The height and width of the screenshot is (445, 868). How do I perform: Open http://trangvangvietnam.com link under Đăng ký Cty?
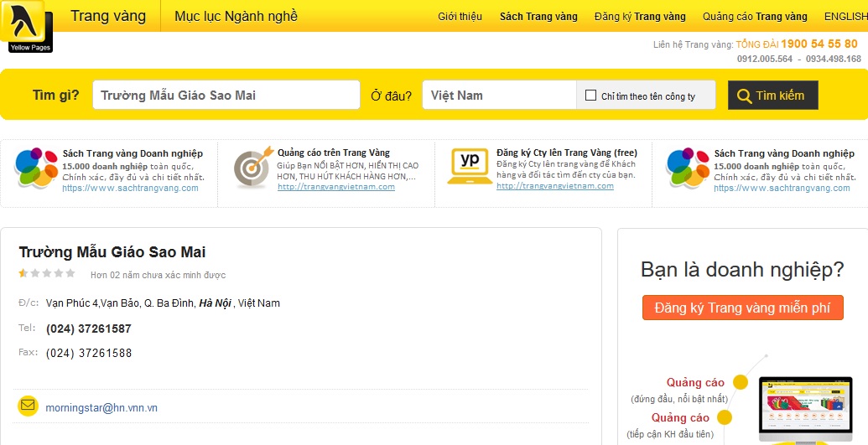[x=554, y=185]
